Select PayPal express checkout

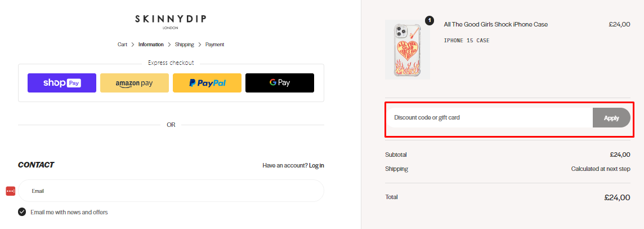[207, 83]
